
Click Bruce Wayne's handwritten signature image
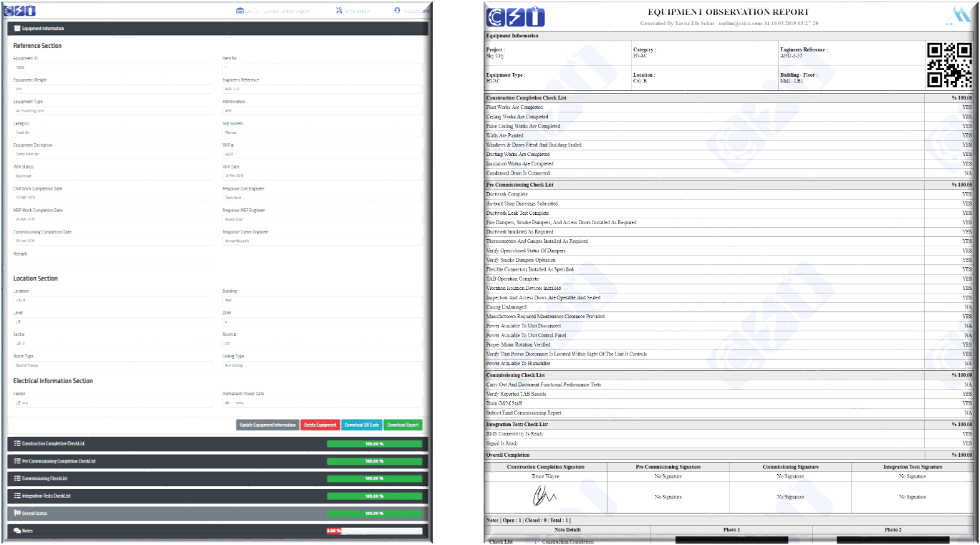(x=544, y=495)
